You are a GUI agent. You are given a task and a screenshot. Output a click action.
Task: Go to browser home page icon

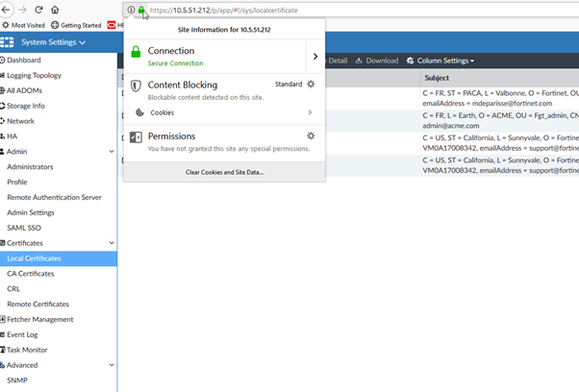coord(55,10)
